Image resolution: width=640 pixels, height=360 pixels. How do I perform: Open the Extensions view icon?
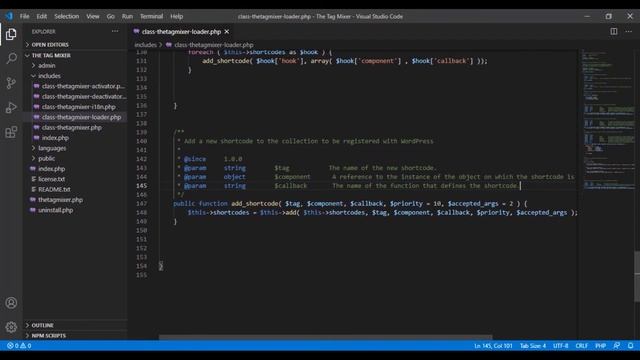[11, 132]
